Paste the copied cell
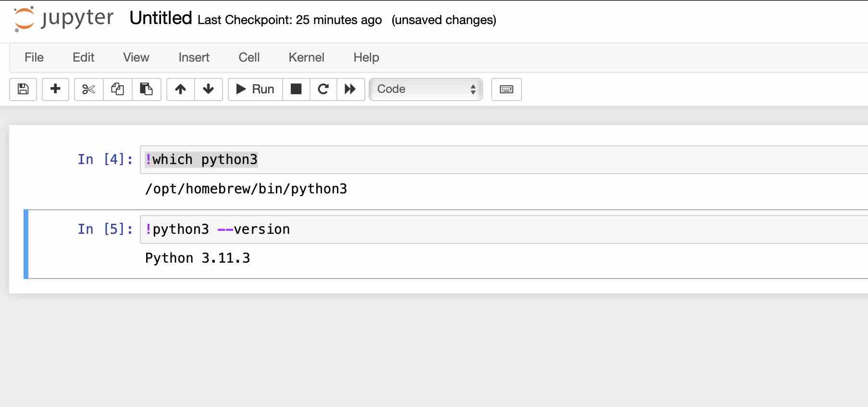 (147, 89)
